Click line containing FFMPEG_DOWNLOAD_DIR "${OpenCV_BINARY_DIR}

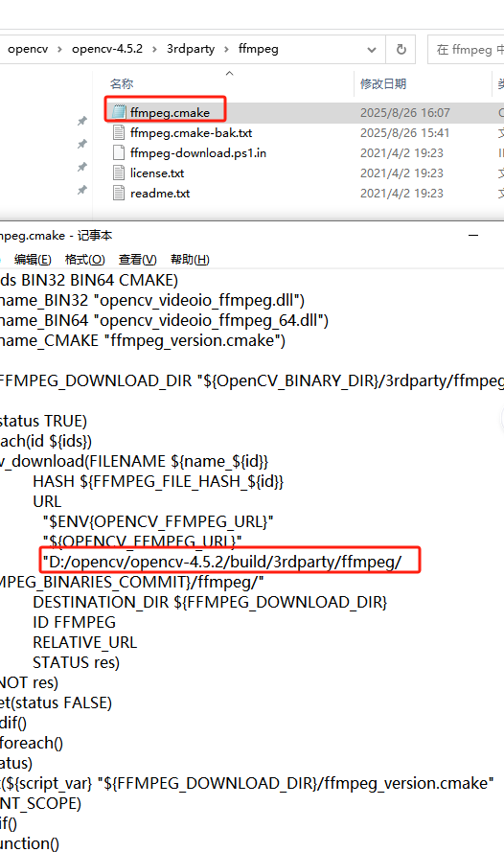click(x=252, y=380)
